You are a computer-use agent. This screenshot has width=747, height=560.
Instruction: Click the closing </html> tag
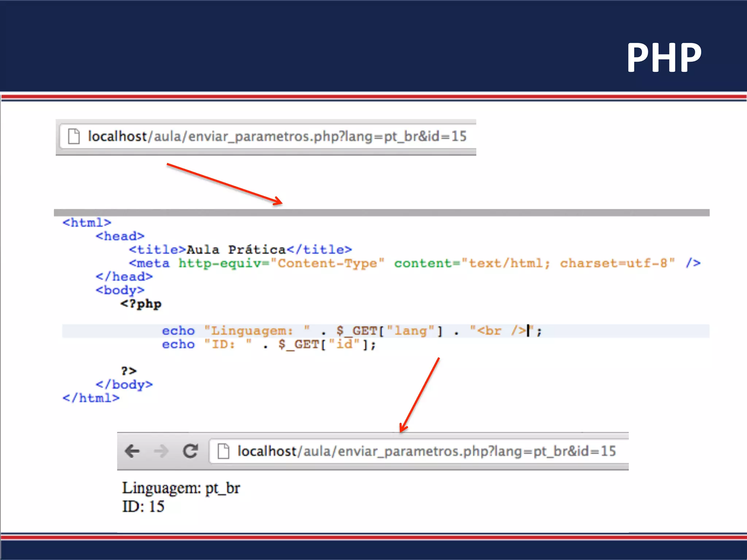(x=91, y=398)
